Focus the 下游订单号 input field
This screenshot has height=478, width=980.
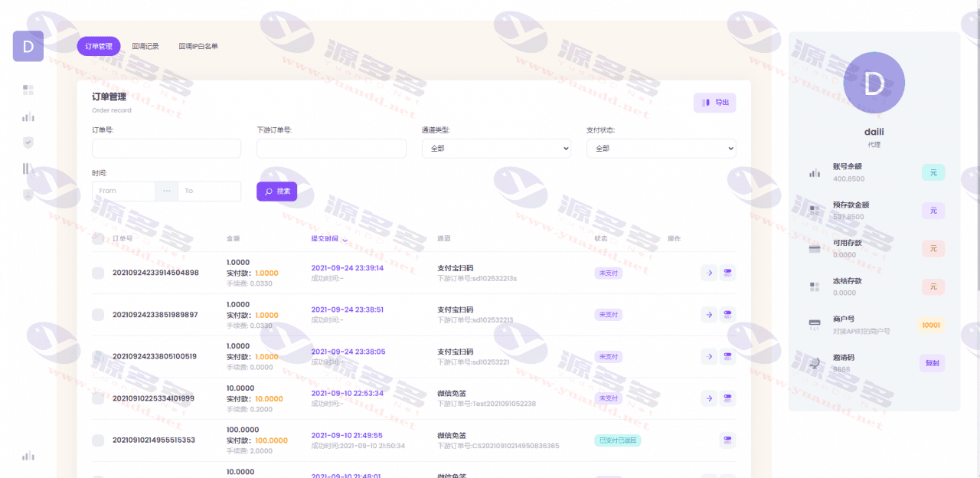point(332,149)
